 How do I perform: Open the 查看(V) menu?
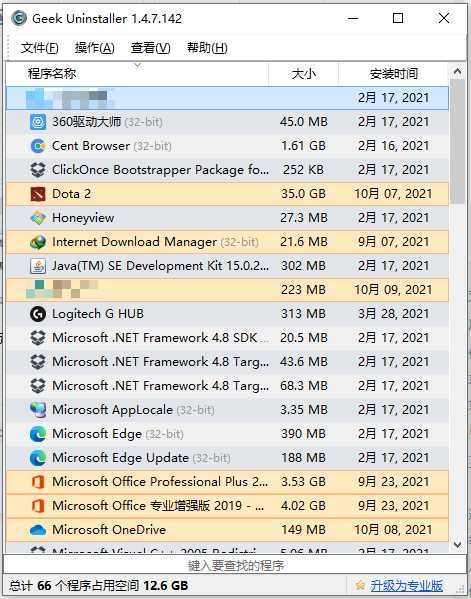coord(151,48)
